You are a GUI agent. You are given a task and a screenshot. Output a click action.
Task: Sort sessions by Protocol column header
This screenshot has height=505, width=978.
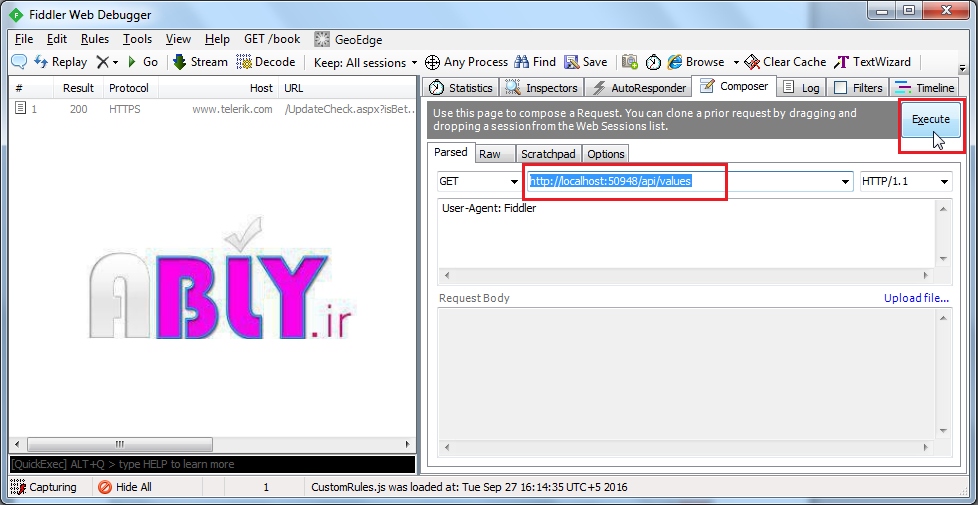tap(129, 88)
